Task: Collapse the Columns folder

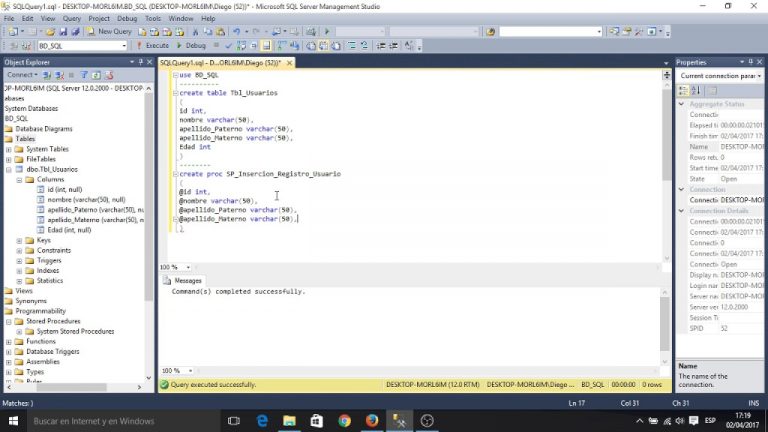Action: pyautogui.click(x=19, y=180)
